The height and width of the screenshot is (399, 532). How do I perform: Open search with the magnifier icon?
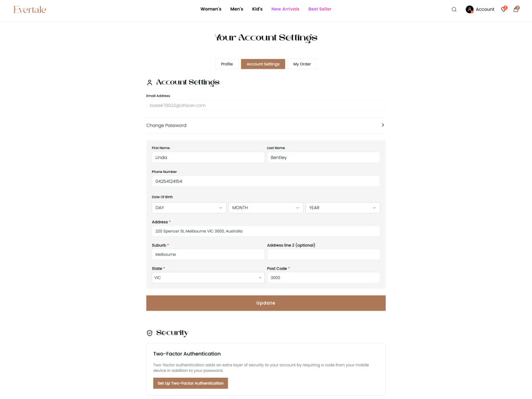[x=454, y=10]
